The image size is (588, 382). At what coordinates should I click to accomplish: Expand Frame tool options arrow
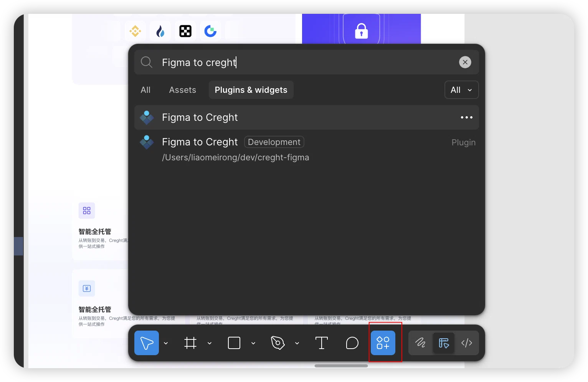(210, 343)
